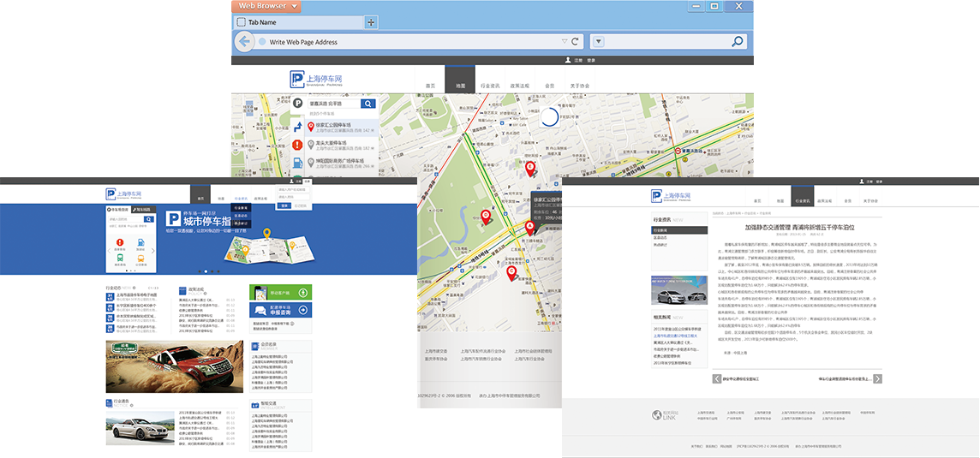Screen dimensions: 980x458
Task: Select 龙头大厦停车场 in the results list
Action: tap(342, 145)
